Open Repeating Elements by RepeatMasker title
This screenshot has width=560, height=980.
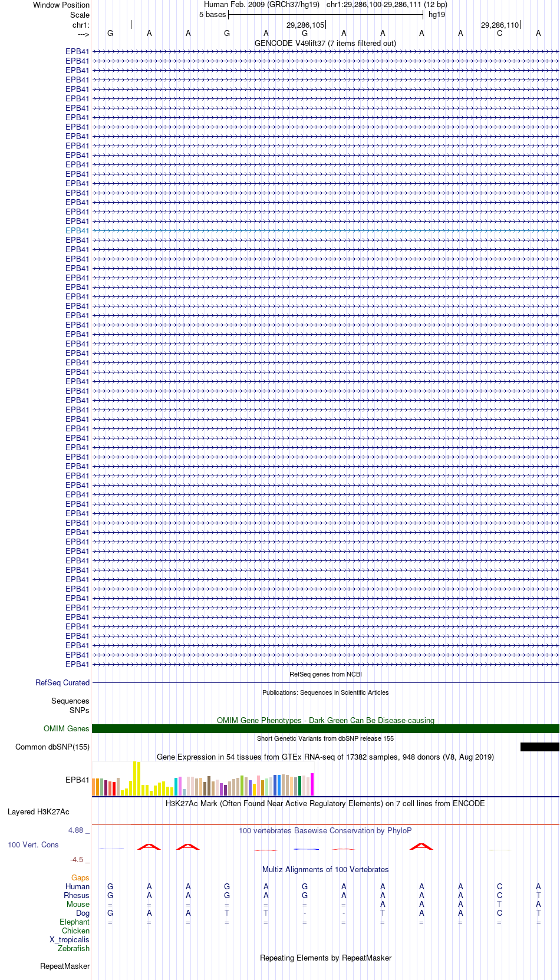pyautogui.click(x=325, y=958)
